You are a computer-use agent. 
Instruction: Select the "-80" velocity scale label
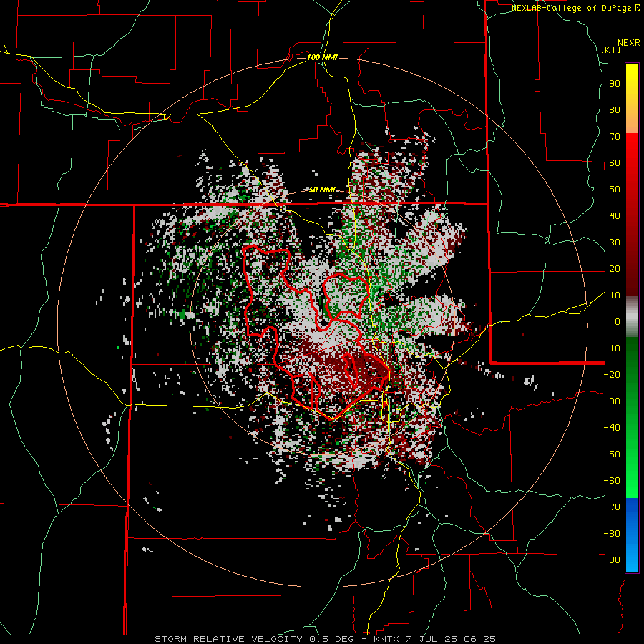point(612,534)
